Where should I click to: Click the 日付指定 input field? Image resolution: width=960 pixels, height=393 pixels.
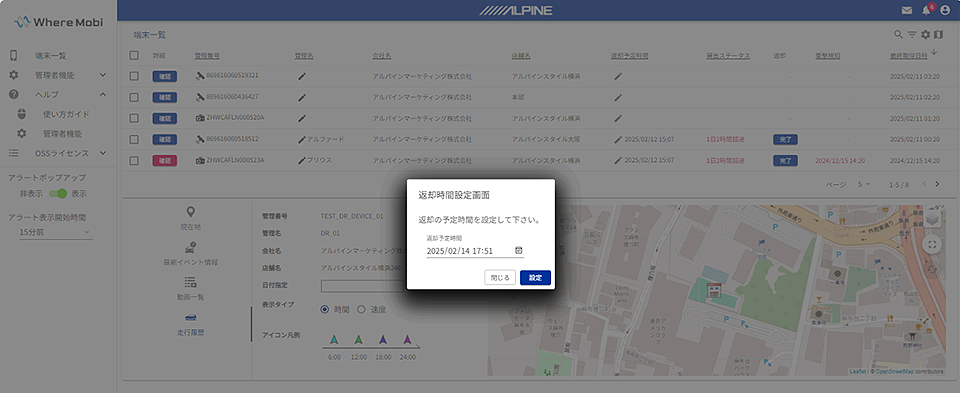364,286
